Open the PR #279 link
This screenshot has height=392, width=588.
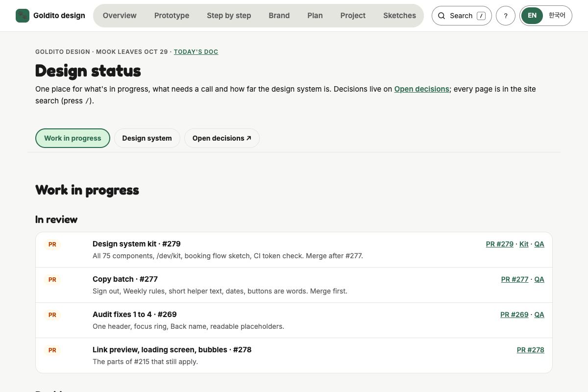[x=500, y=244]
